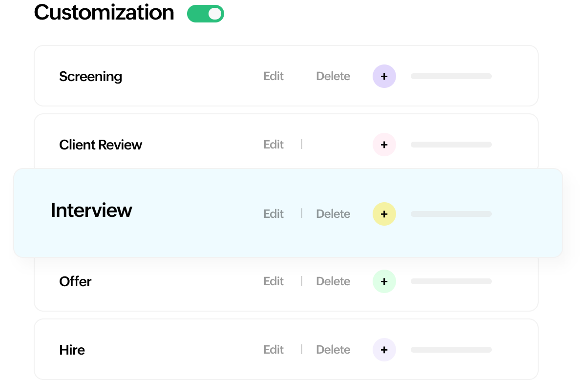The image size is (588, 380).
Task: Edit the Interview stage
Action: [x=273, y=214]
